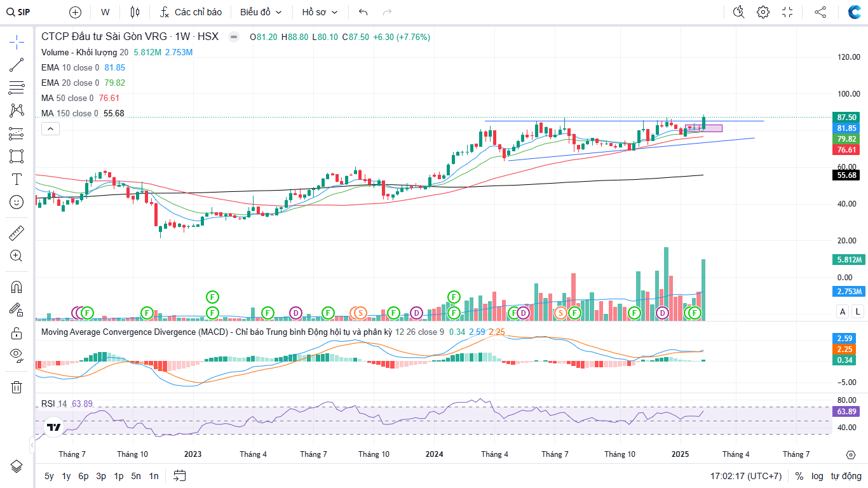
Task: Toggle hide all drawings eye icon
Action: [17, 355]
